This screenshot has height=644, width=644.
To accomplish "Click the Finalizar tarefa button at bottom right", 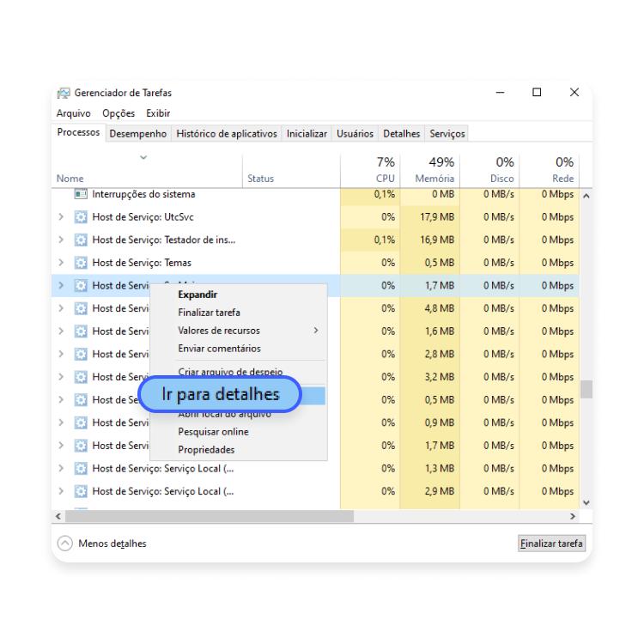I will (x=551, y=544).
